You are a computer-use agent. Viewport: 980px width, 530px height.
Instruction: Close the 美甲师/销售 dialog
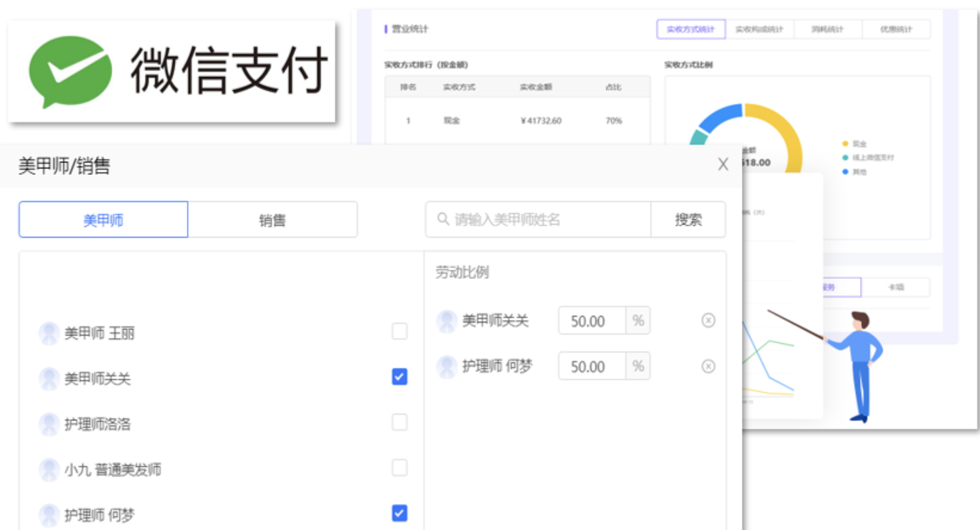(723, 164)
